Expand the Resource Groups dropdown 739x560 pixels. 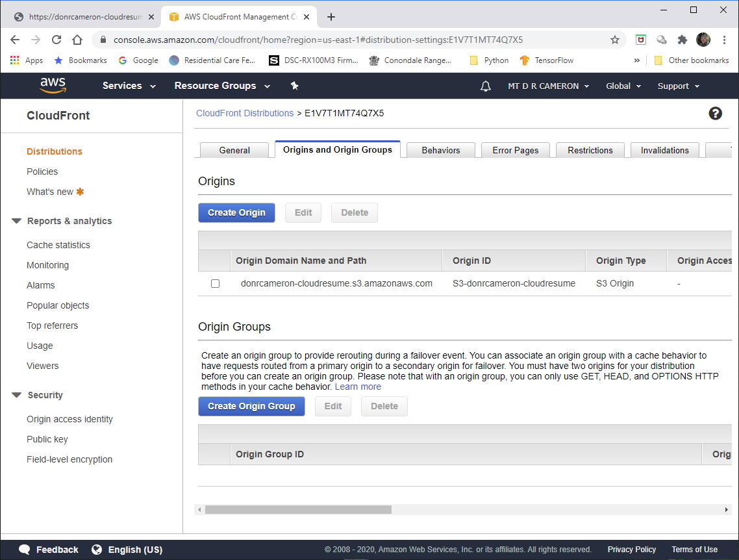pyautogui.click(x=223, y=86)
